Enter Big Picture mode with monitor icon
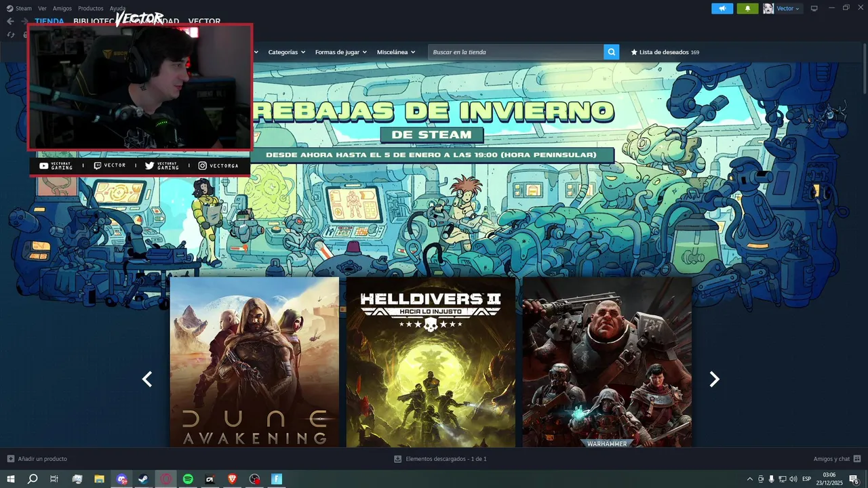This screenshot has height=488, width=868. (x=814, y=8)
